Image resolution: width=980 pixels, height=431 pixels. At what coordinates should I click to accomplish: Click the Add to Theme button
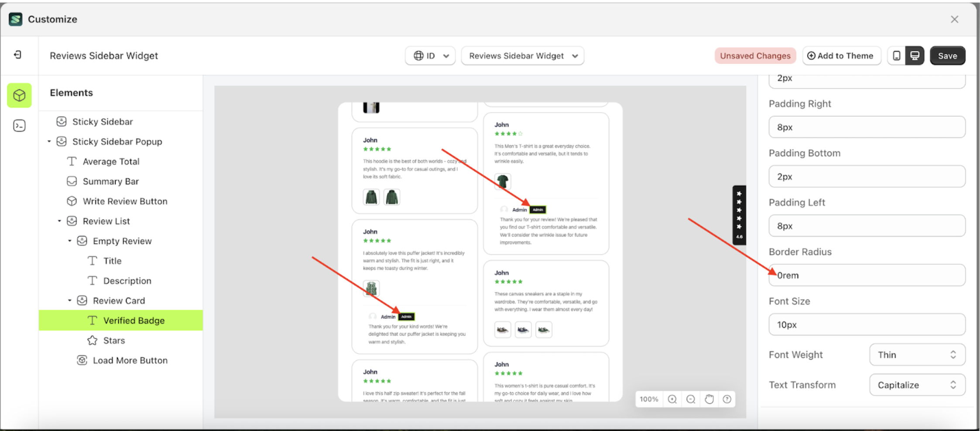click(x=841, y=56)
